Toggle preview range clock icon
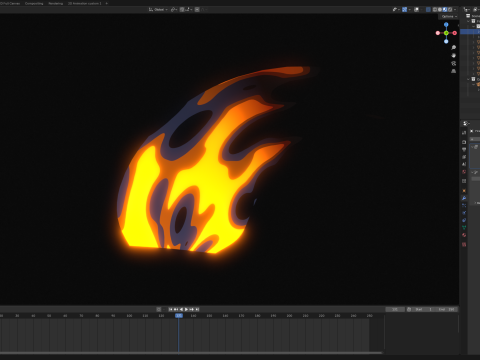 point(409,309)
